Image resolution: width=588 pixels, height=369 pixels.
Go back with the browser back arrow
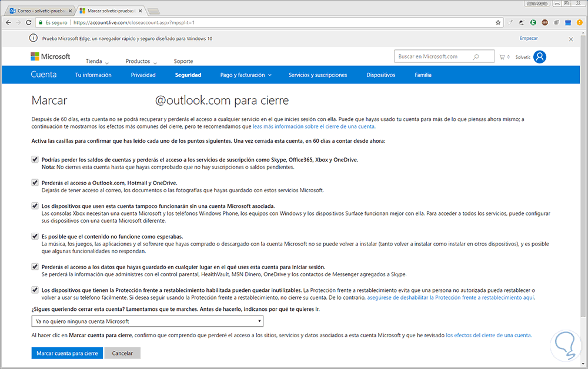[8, 22]
